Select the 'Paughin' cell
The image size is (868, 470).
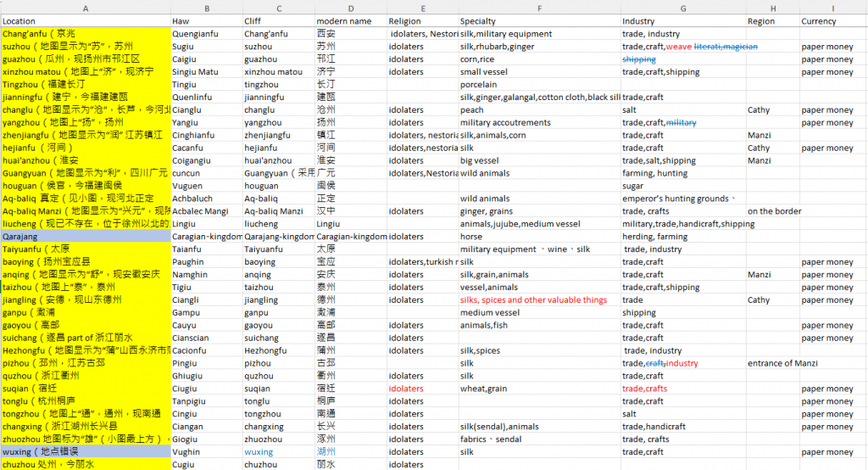[207, 261]
